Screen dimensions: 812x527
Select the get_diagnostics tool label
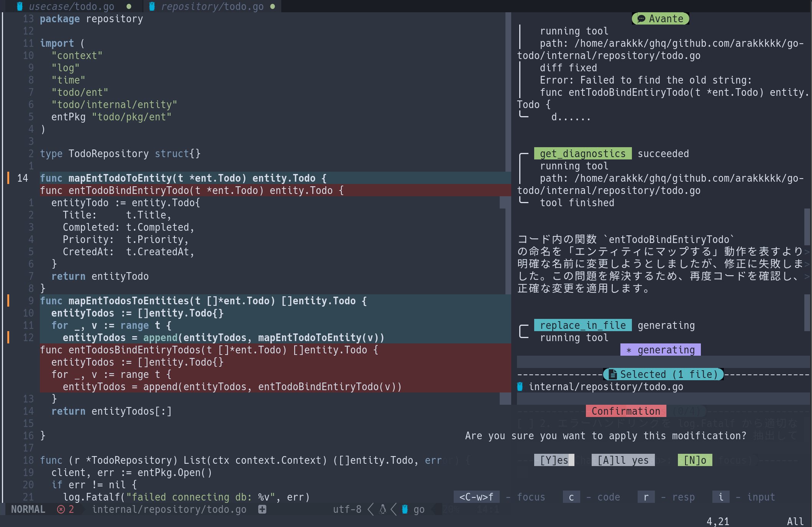582,154
